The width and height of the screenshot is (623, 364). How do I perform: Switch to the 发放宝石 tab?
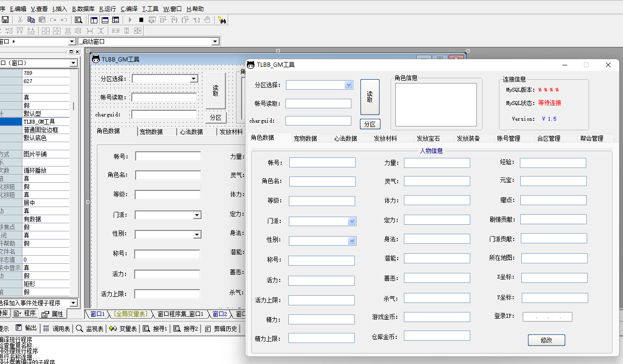click(x=428, y=138)
